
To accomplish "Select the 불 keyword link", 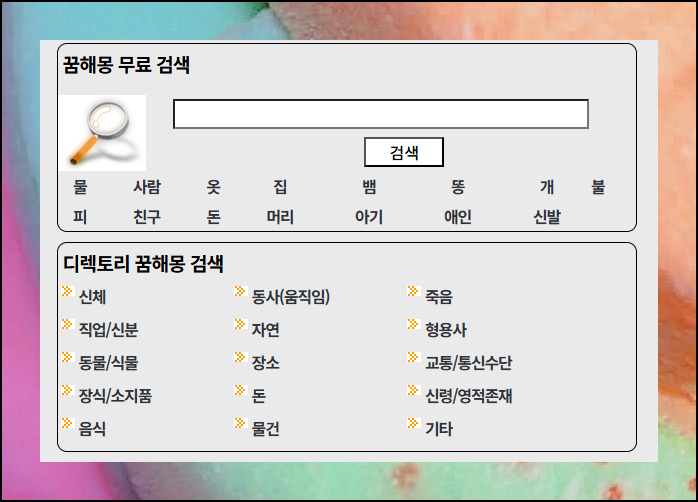I will [x=598, y=187].
